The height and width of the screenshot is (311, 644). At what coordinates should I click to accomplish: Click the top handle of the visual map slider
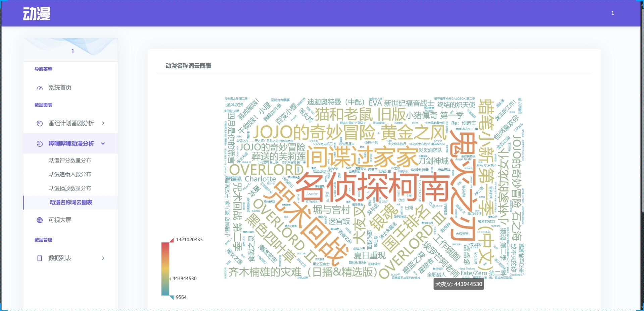tap(171, 240)
